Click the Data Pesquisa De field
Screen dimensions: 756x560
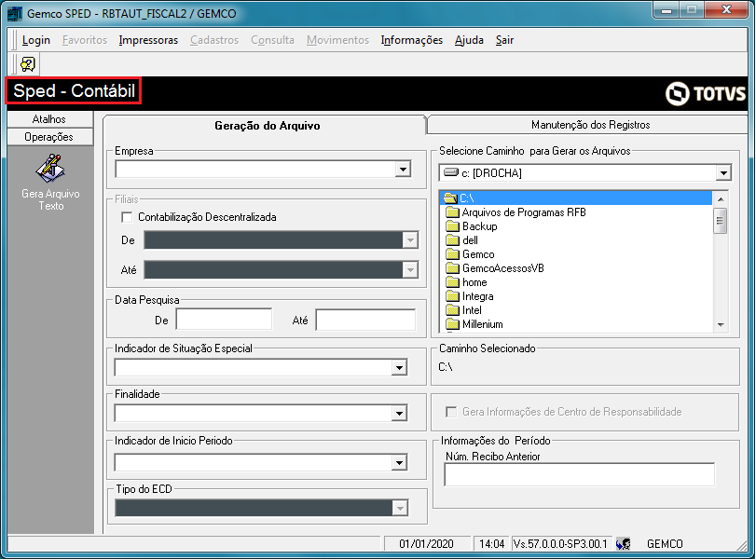(225, 320)
